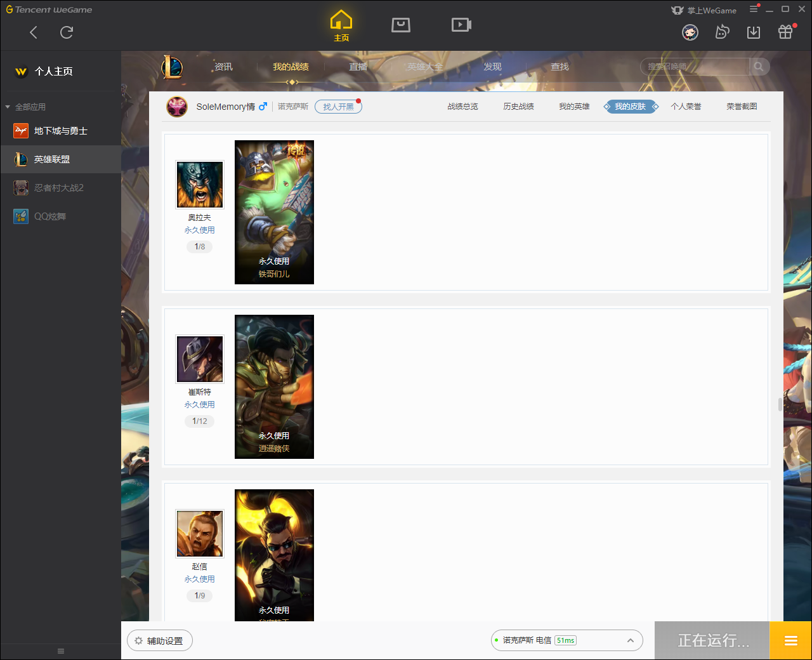This screenshot has height=660, width=812.
Task: Click the 逍遥赌侠 skin card
Action: click(274, 386)
